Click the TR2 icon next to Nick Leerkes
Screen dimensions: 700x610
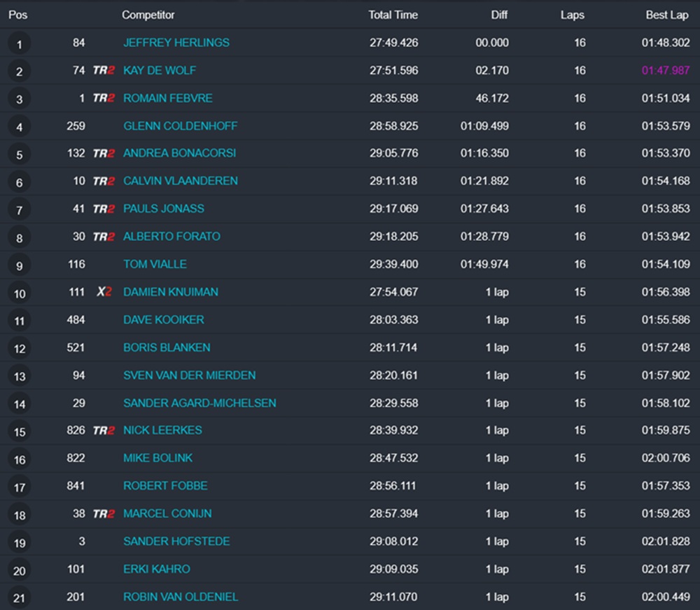coord(104,431)
